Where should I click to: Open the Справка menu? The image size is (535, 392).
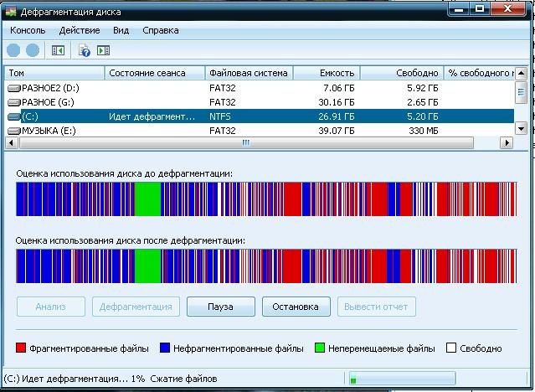pyautogui.click(x=160, y=30)
